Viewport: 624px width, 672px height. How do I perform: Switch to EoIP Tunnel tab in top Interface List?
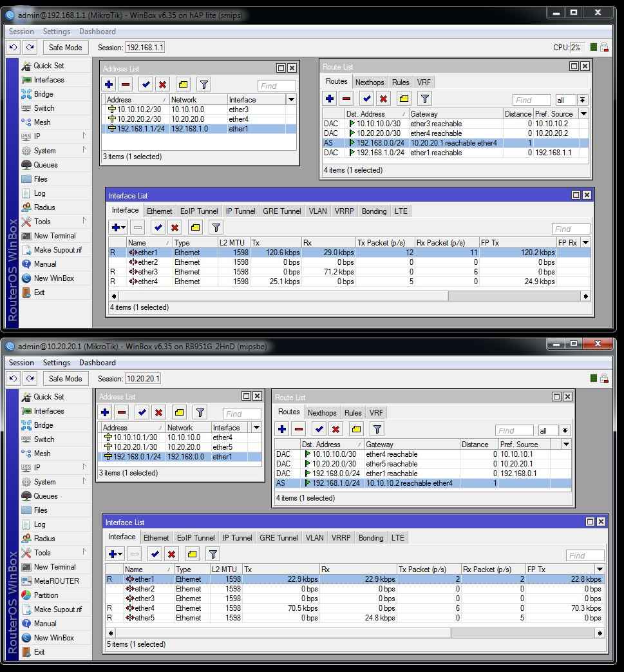pyautogui.click(x=199, y=211)
